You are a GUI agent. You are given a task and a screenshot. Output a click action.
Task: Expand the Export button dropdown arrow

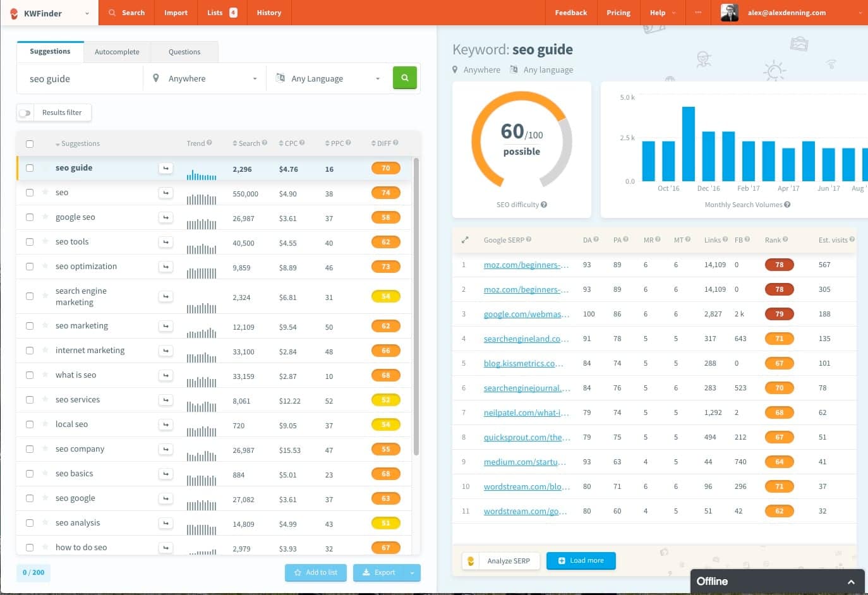[x=411, y=572]
